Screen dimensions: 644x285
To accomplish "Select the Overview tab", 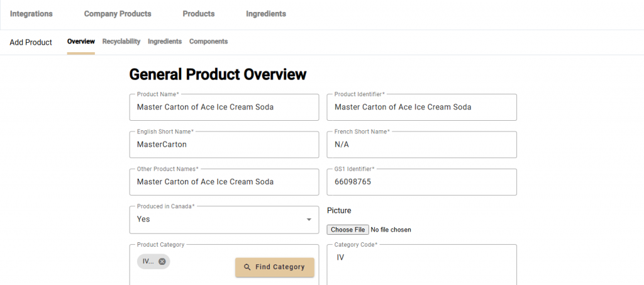I will click(x=80, y=42).
